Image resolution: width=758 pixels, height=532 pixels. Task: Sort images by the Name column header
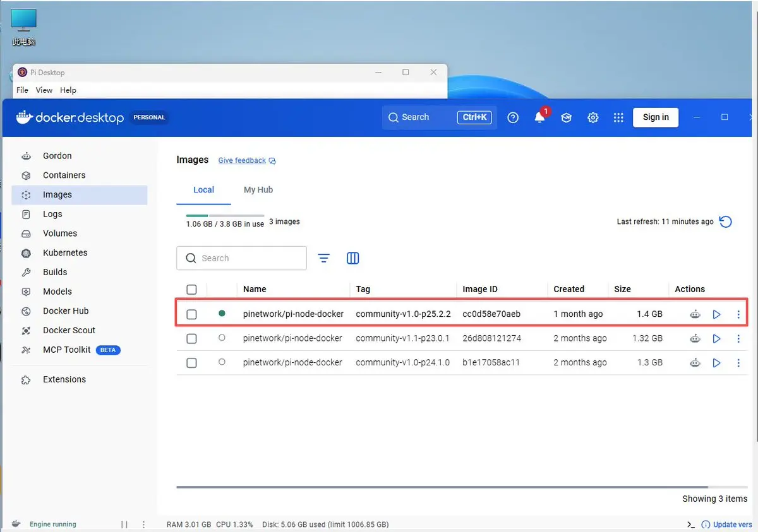click(255, 289)
